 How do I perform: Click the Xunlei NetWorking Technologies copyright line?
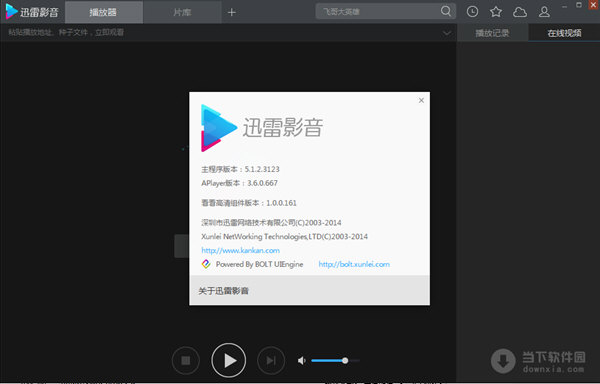click(284, 237)
